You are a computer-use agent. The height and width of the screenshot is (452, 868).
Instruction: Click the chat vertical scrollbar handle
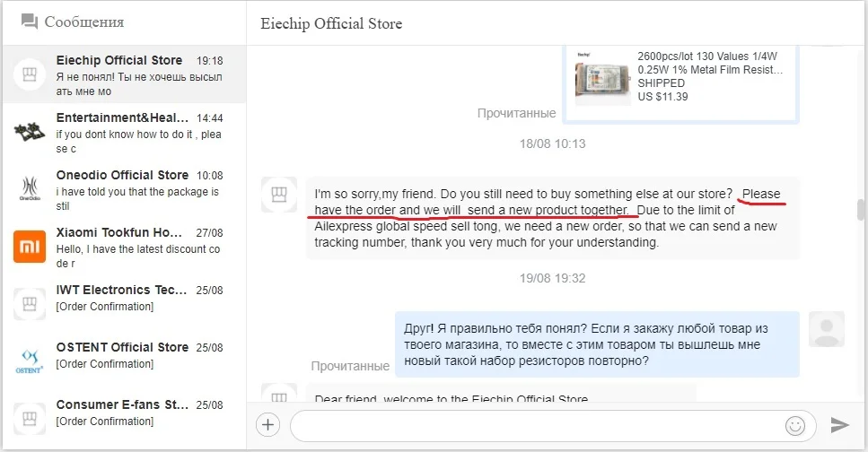[x=861, y=210]
